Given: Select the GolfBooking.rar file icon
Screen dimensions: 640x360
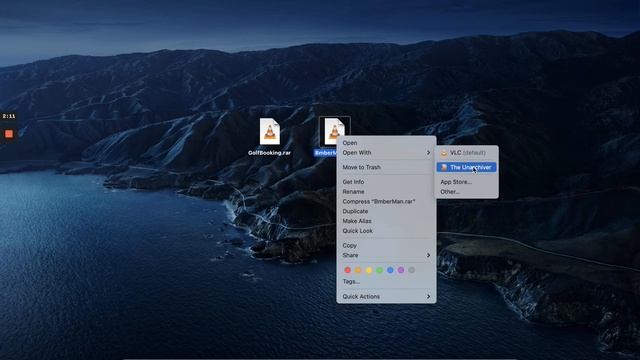Looking at the screenshot, I should [x=270, y=131].
